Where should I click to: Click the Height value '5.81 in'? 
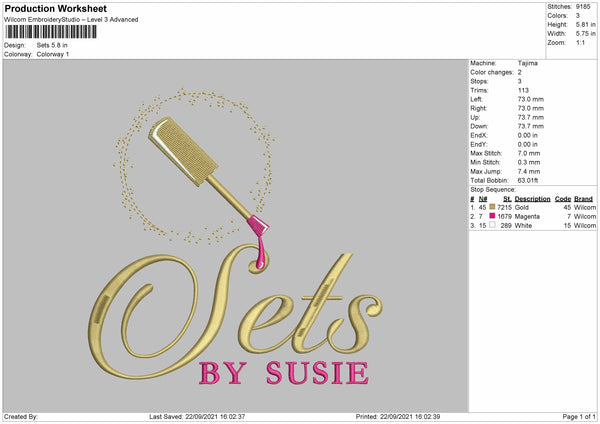click(x=586, y=24)
